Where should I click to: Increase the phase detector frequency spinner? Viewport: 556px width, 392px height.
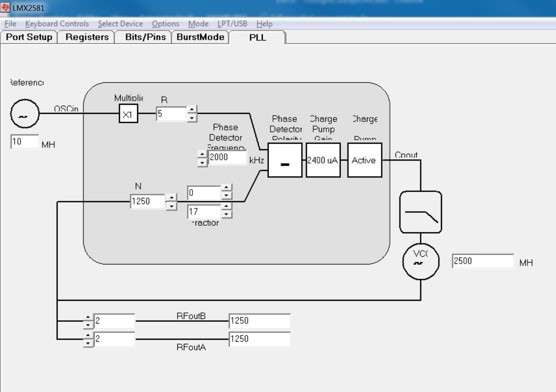202,154
